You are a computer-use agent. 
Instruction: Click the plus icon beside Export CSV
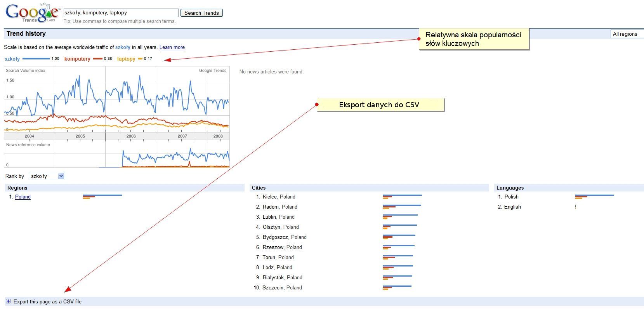tap(8, 301)
